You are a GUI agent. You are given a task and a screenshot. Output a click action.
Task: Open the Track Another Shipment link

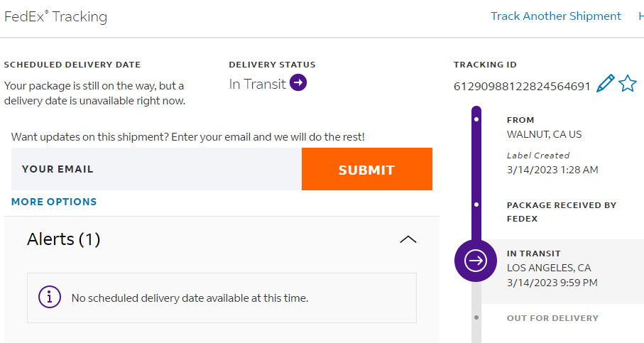556,16
